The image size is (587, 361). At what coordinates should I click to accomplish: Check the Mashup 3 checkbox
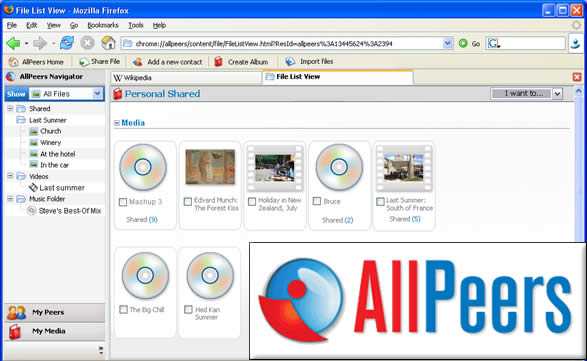123,202
